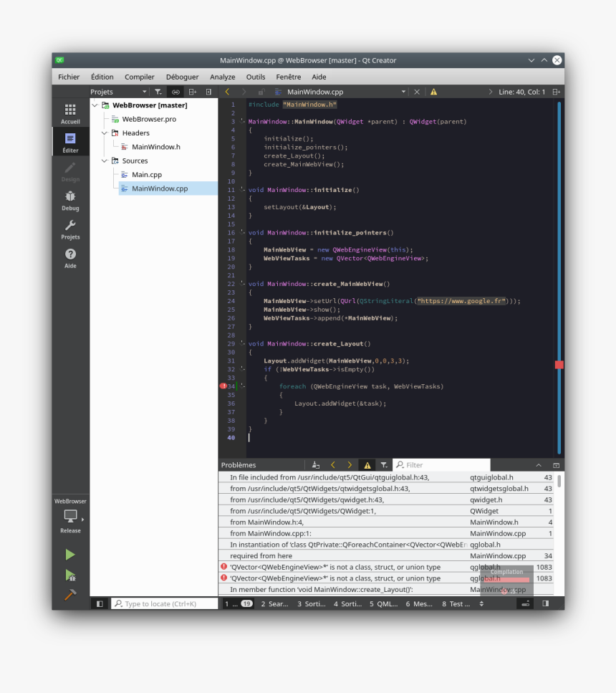Toggle the left sidebar visibility
Image resolution: width=616 pixels, height=693 pixels.
click(100, 603)
